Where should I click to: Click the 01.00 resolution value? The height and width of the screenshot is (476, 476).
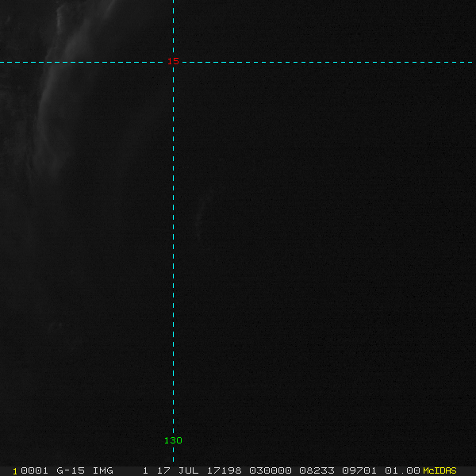(x=403, y=470)
